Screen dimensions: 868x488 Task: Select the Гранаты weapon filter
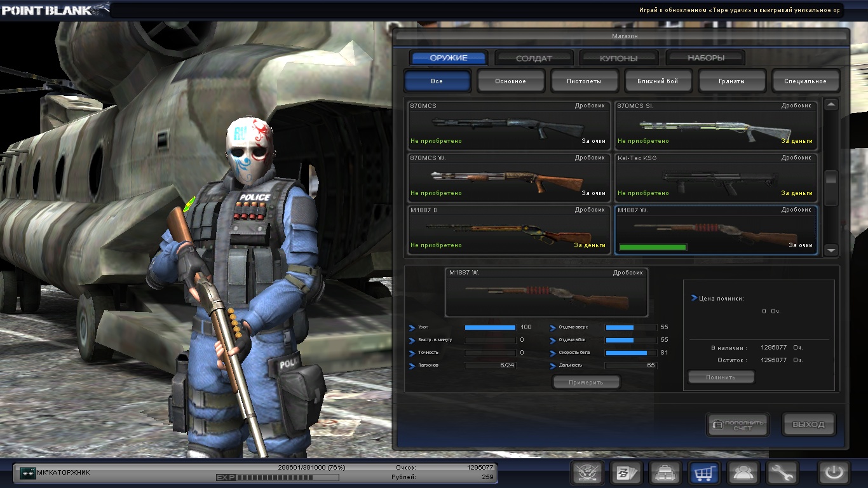pyautogui.click(x=732, y=81)
